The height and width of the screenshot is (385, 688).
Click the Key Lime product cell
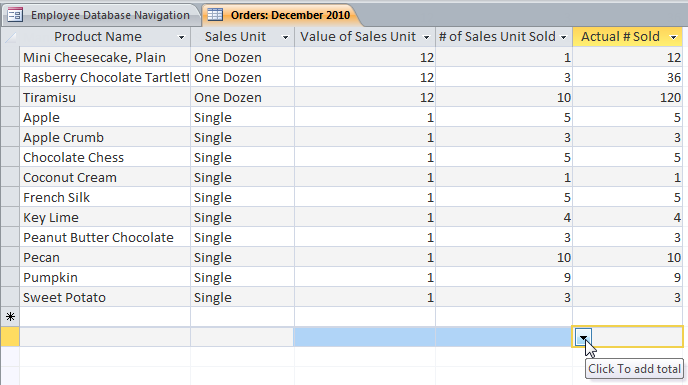click(105, 217)
